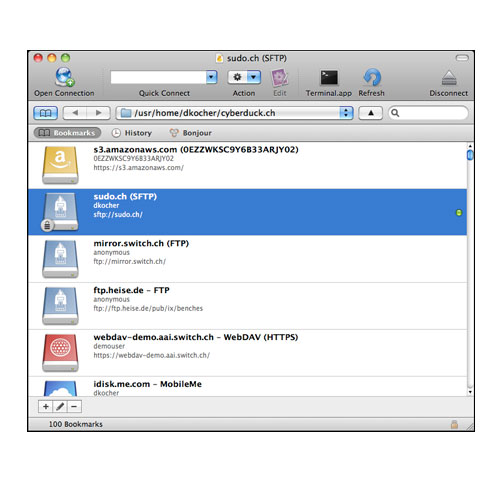Click the search field
This screenshot has height=480, width=500.
[429, 113]
